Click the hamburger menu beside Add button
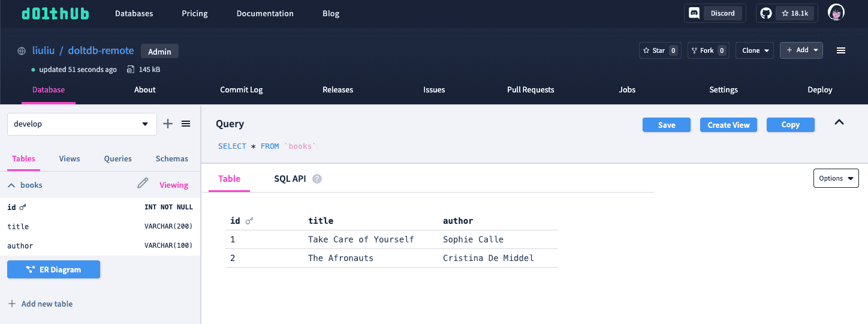868x324 pixels. pyautogui.click(x=840, y=50)
